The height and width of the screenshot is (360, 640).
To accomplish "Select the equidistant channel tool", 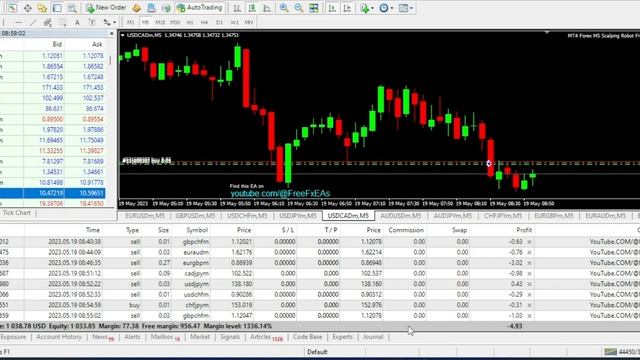I will [48, 22].
